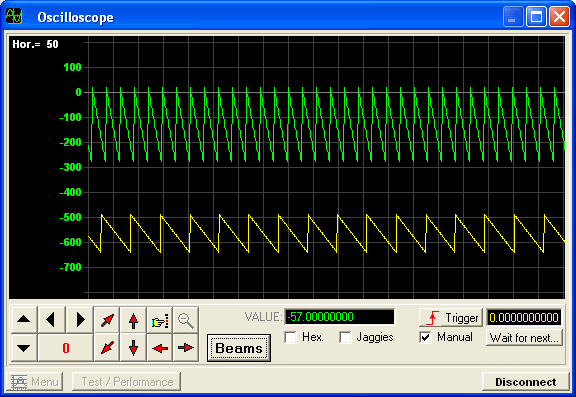
Task: Click the red left arrow icon
Action: click(x=159, y=348)
